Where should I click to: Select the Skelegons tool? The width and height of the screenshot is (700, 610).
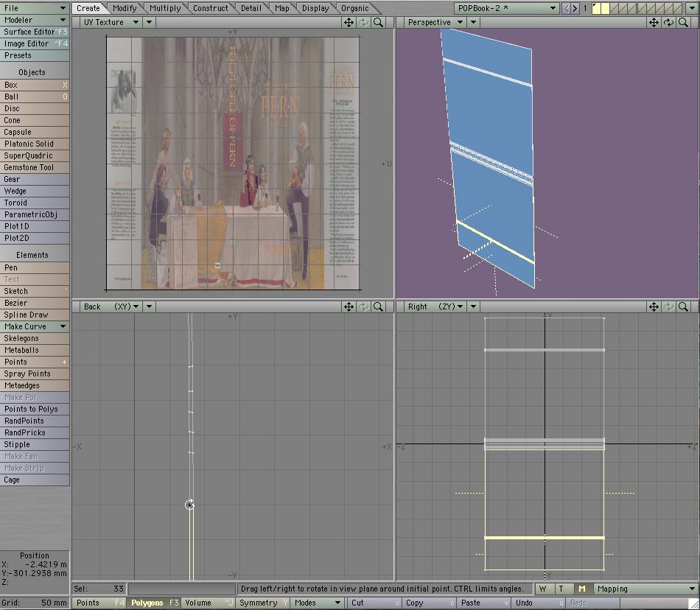(35, 338)
